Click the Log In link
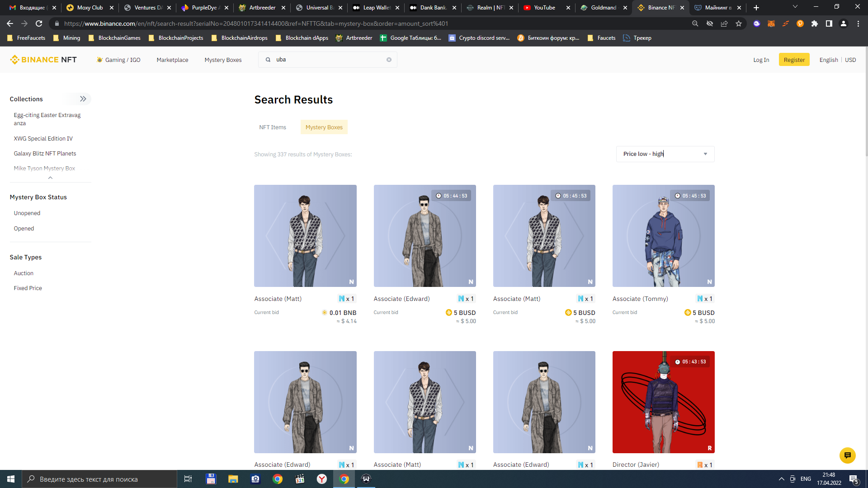Viewport: 868px width, 488px height. coord(761,60)
